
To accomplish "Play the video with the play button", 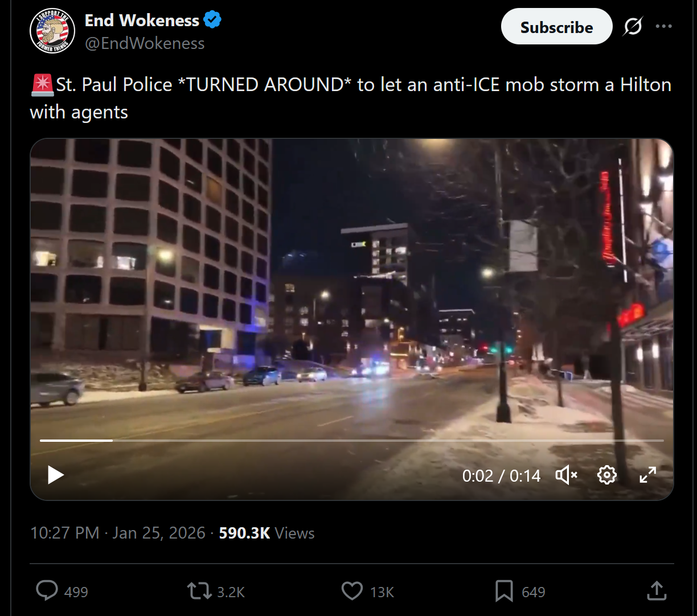I will point(55,475).
